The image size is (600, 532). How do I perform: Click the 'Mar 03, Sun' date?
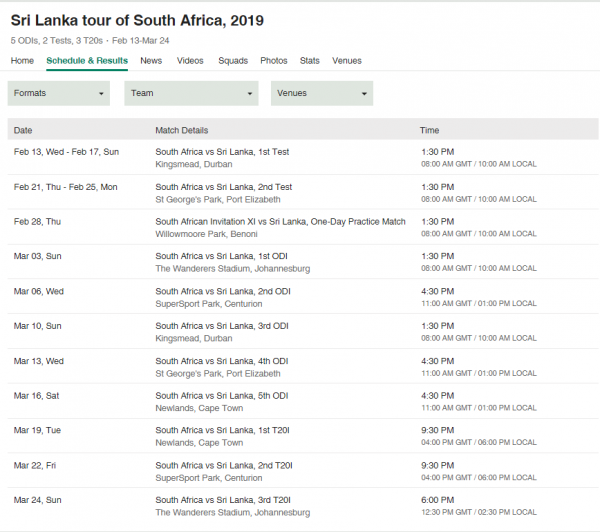tap(38, 256)
